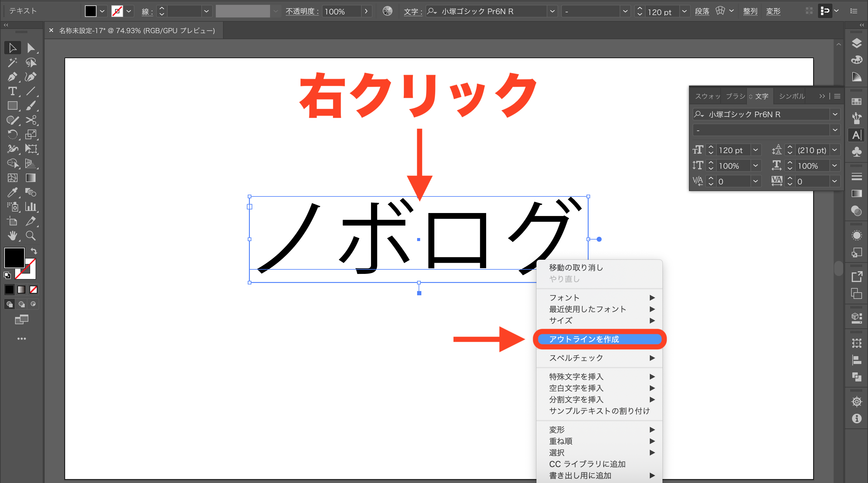
Task: Open 変形 submenu in context menu
Action: point(599,429)
